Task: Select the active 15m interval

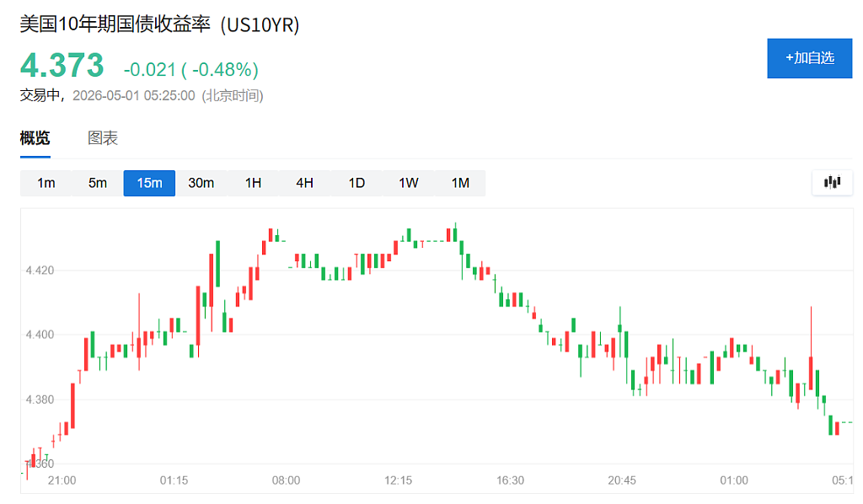Action: coord(149,183)
